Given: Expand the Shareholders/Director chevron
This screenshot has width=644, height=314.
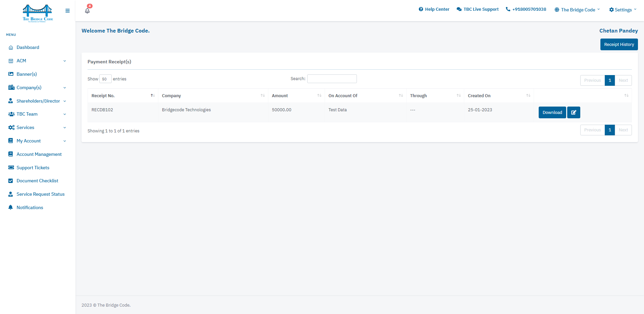Looking at the screenshot, I should 65,101.
